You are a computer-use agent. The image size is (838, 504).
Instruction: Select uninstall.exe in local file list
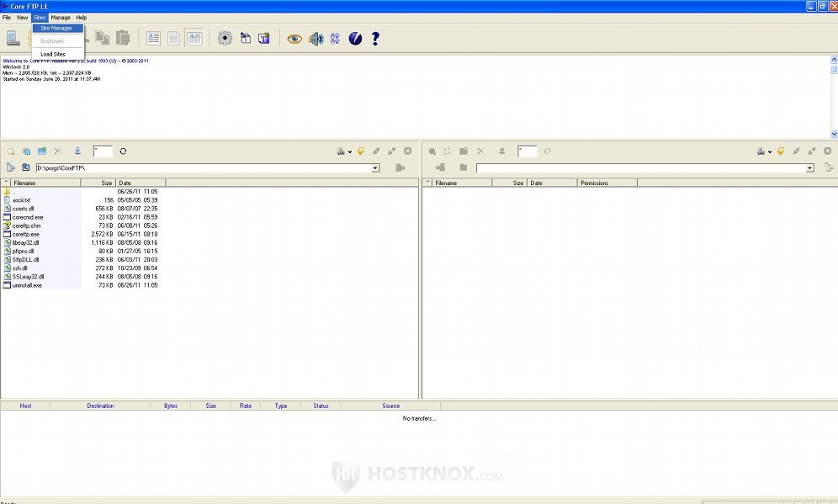(x=27, y=285)
